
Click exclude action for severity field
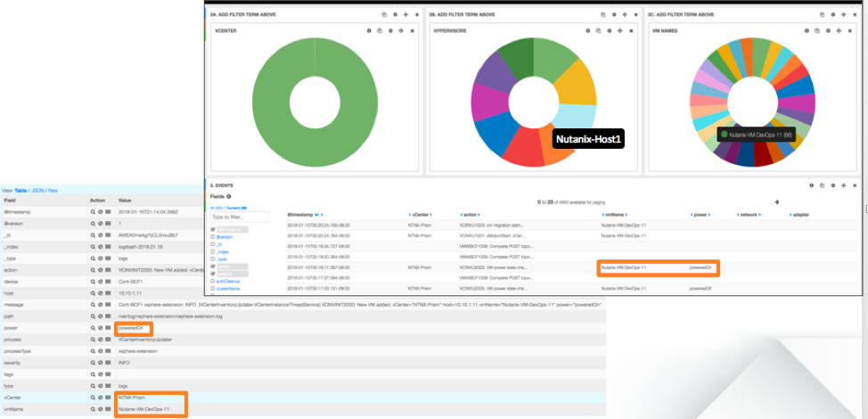tap(100, 363)
